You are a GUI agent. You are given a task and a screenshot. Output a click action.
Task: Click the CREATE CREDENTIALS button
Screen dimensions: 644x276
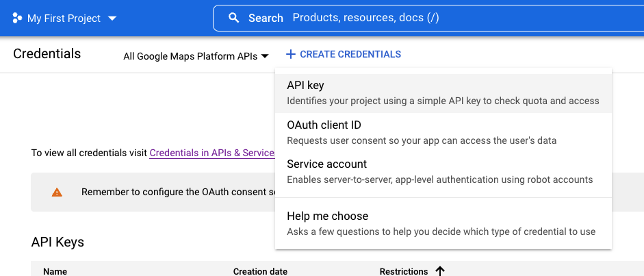tap(344, 54)
